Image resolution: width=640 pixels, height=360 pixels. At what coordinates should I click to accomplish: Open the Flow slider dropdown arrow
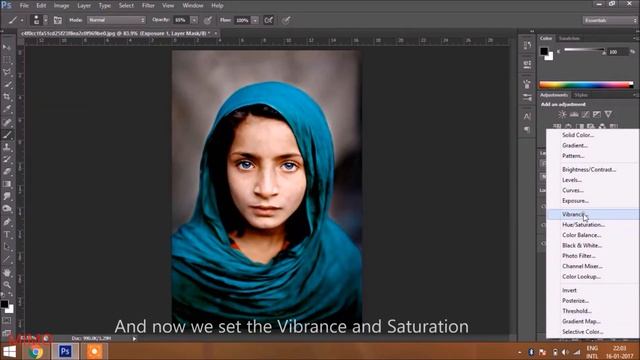point(255,20)
